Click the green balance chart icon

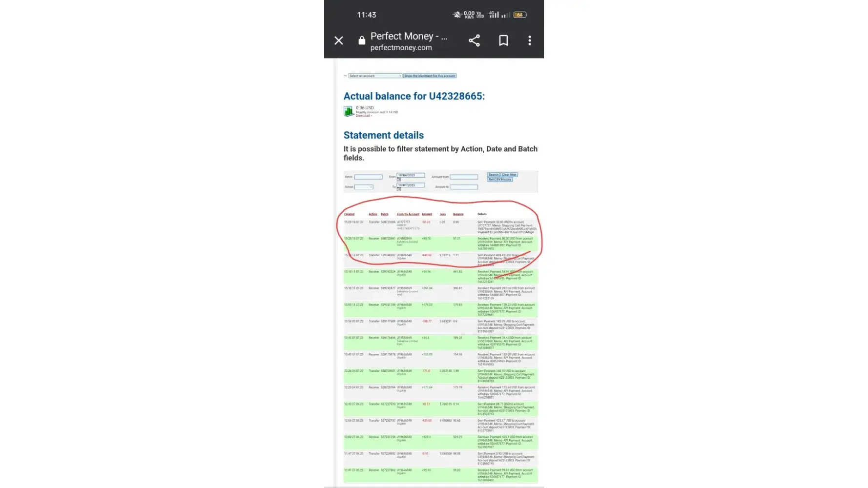point(349,112)
